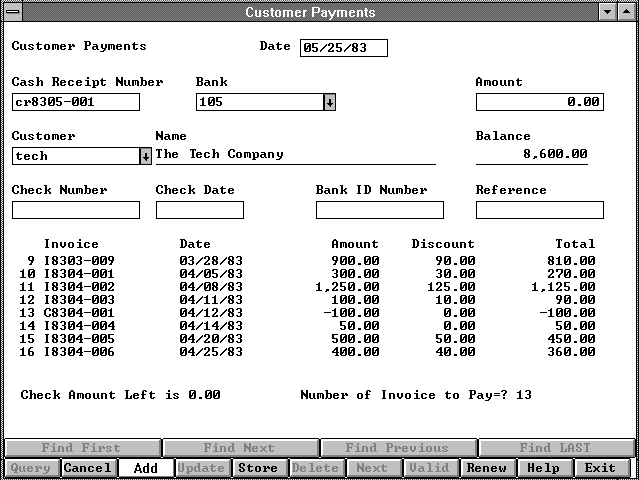Open Help from the bottom bar
639x480 pixels.
point(543,468)
